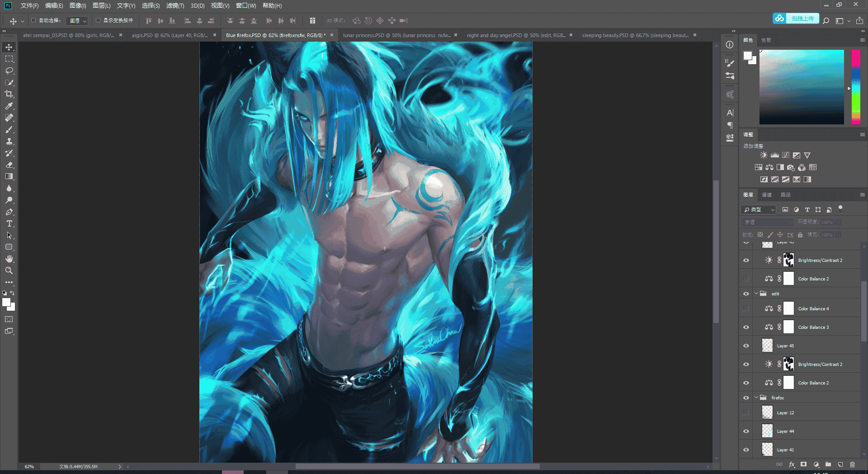This screenshot has width=868, height=474.
Task: Select the Layer 44 thumbnail
Action: [767, 431]
